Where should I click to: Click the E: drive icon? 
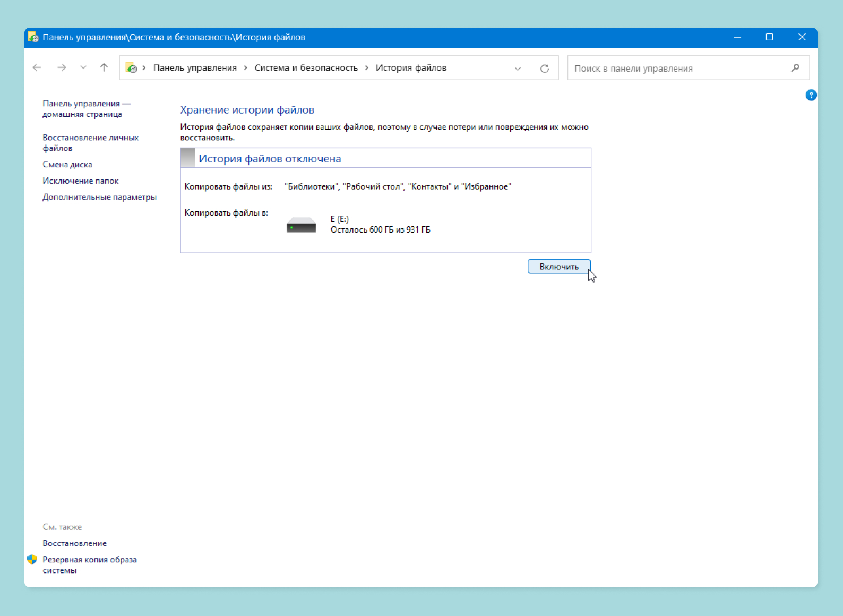301,225
